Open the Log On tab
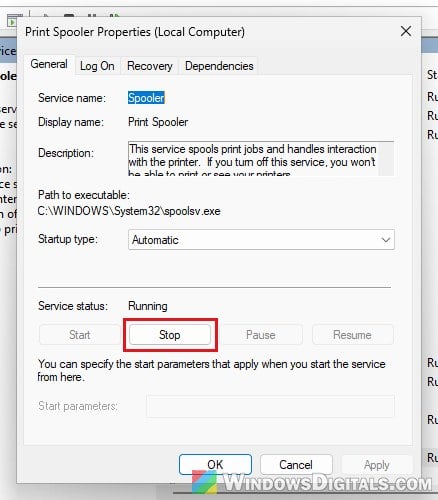The height and width of the screenshot is (500, 438). [97, 66]
